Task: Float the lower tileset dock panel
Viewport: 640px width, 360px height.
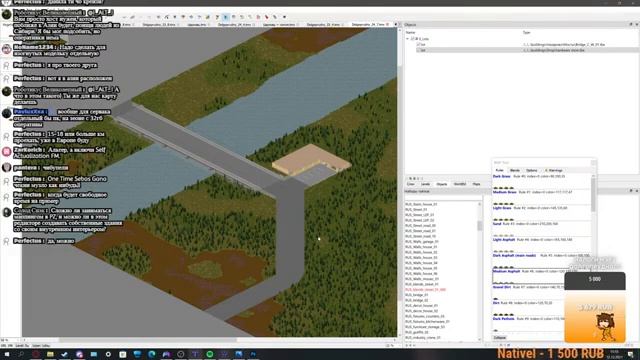Action: (x=631, y=191)
